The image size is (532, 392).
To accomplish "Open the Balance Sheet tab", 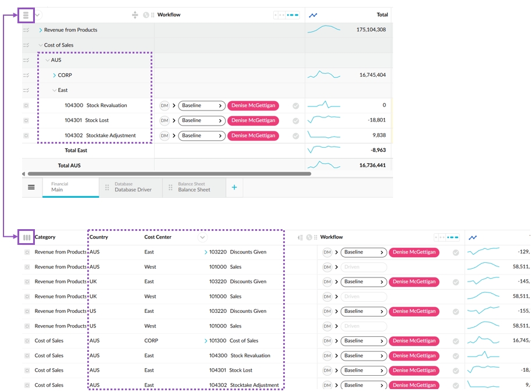I will (194, 187).
